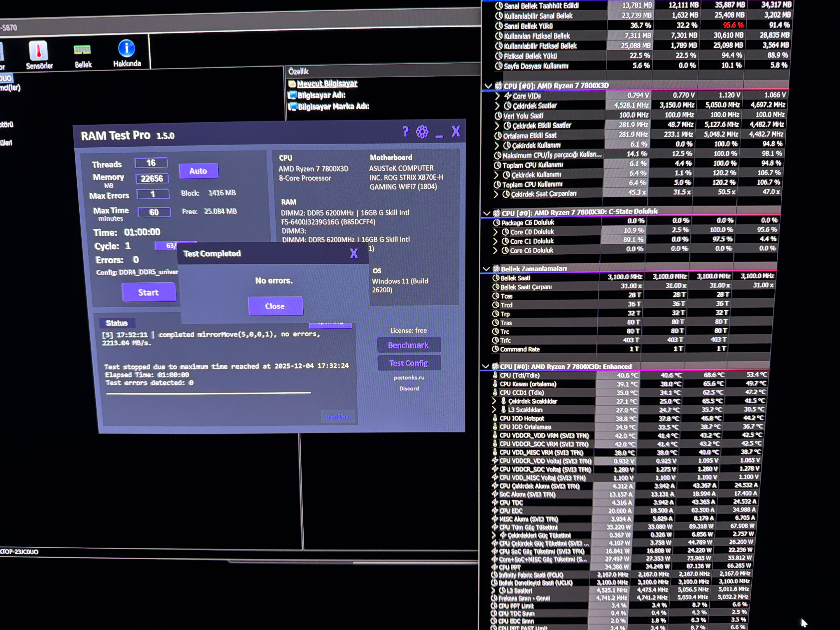Viewport: 840px width, 630px height.
Task: Click the Max Time minutes input field
Action: tap(154, 212)
